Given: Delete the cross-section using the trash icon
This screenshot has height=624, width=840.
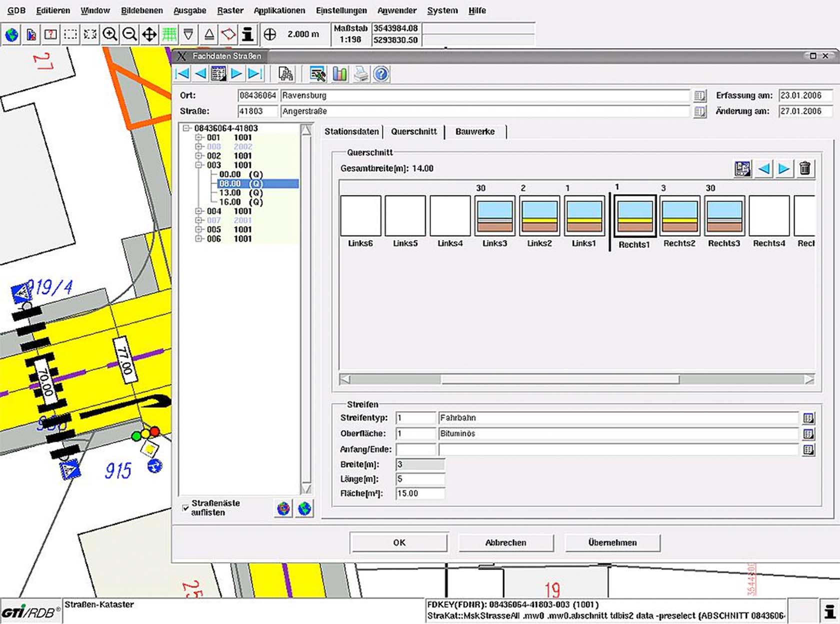Looking at the screenshot, I should [805, 169].
